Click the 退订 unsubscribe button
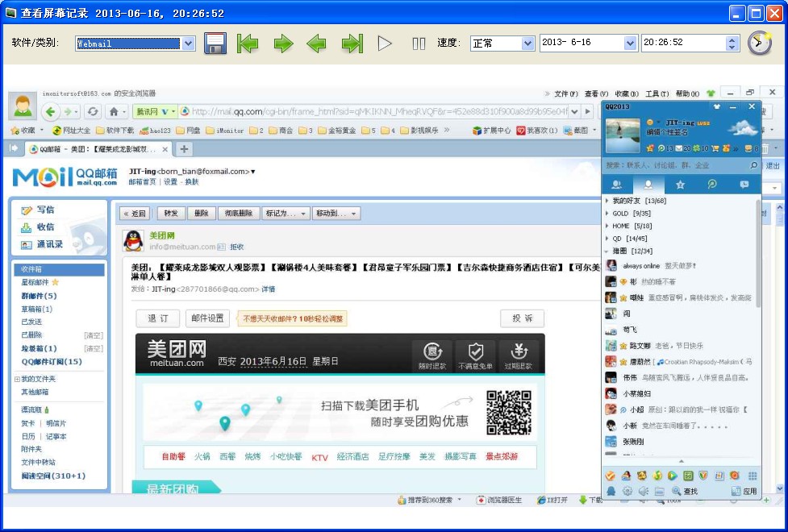 (158, 318)
